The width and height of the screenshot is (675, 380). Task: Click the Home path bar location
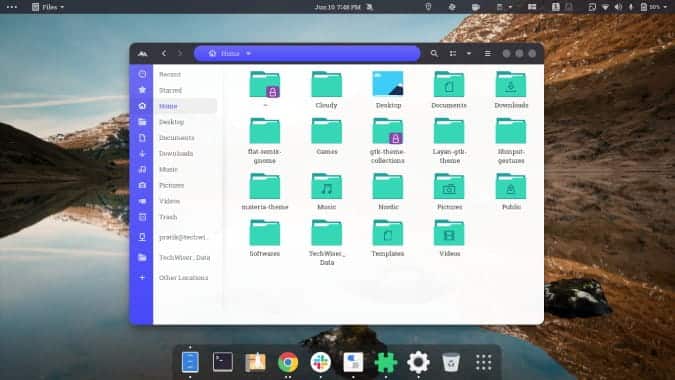[229, 53]
